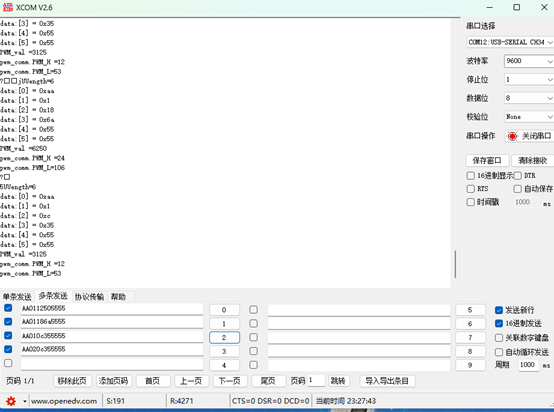Click the XCOM app icon in the title bar
The width and height of the screenshot is (554, 412).
click(8, 7)
